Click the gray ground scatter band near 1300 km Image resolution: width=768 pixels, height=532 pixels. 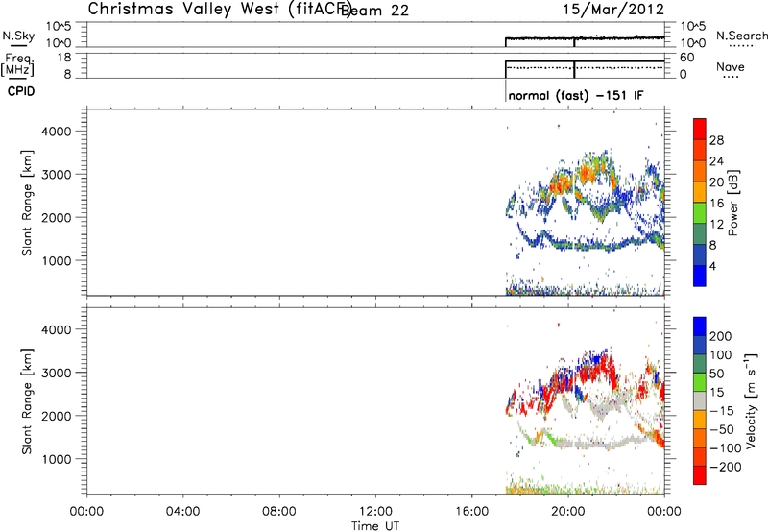pos(595,443)
